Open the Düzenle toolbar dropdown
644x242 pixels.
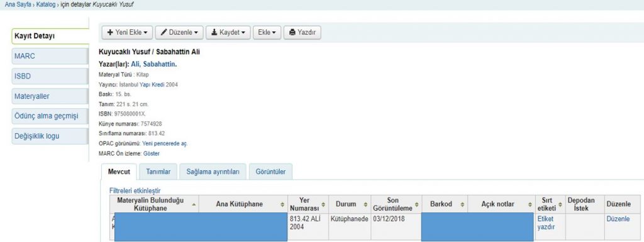tap(179, 33)
